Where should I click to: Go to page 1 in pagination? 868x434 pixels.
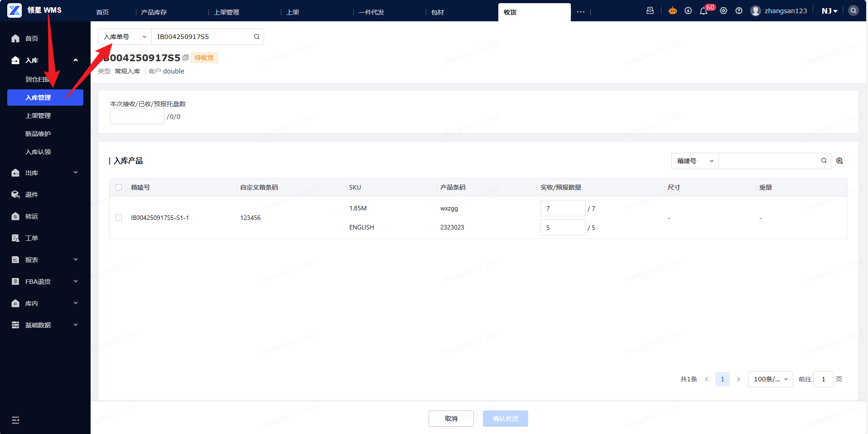723,379
